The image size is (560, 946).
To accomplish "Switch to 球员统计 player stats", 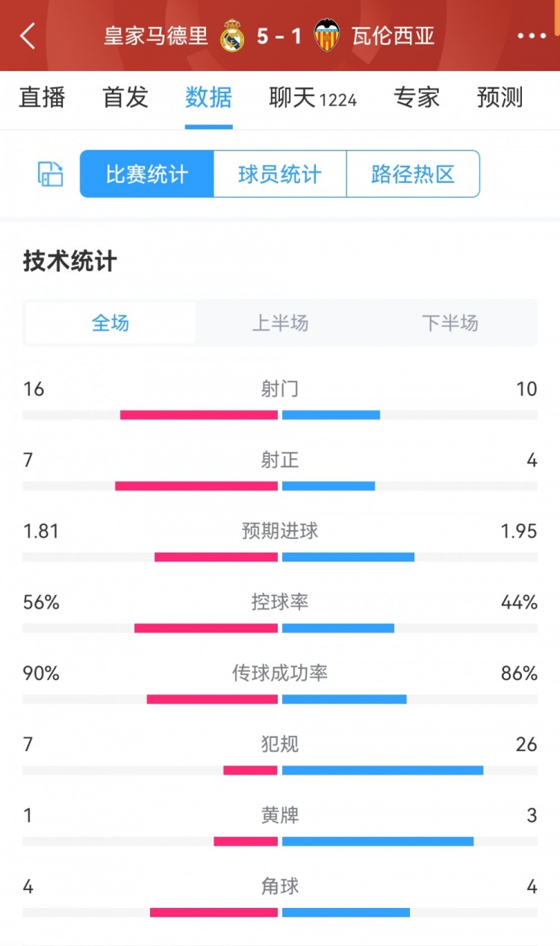I will point(279,173).
